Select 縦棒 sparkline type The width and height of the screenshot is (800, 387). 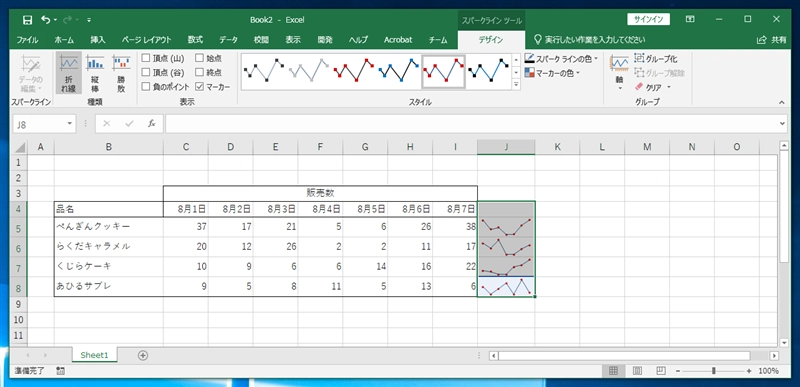[95, 73]
